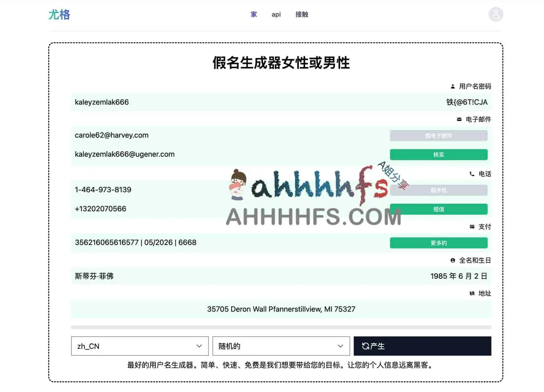Click the icon beside 全名和生日
The image size is (544, 392).
[x=452, y=260]
